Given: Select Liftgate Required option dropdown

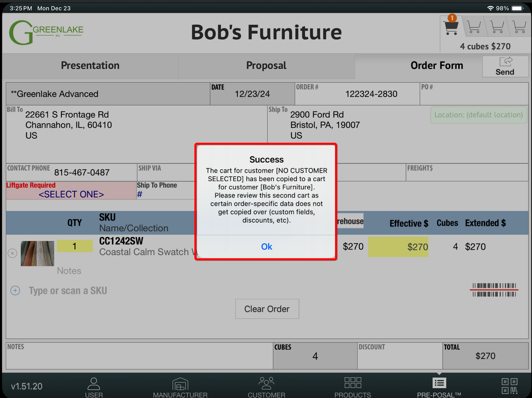Looking at the screenshot, I should [x=71, y=194].
